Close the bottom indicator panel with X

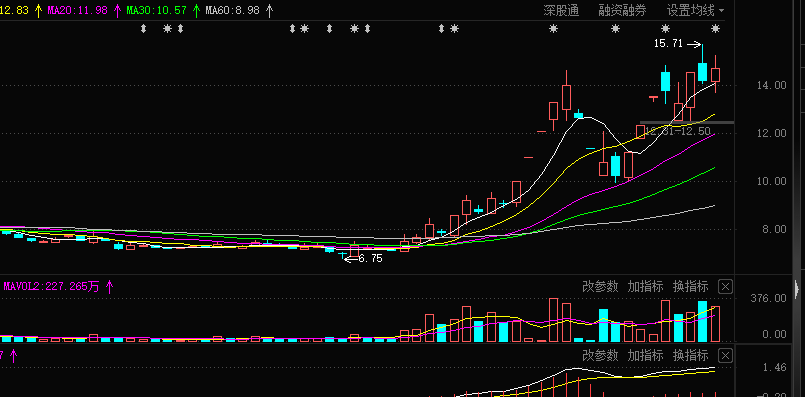[x=725, y=355]
